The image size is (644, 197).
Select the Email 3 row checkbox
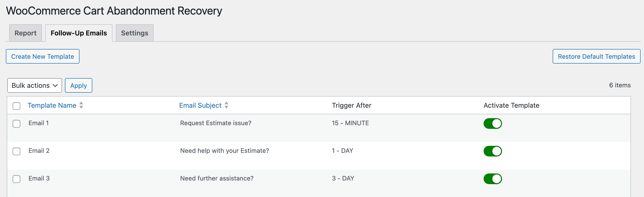16,179
